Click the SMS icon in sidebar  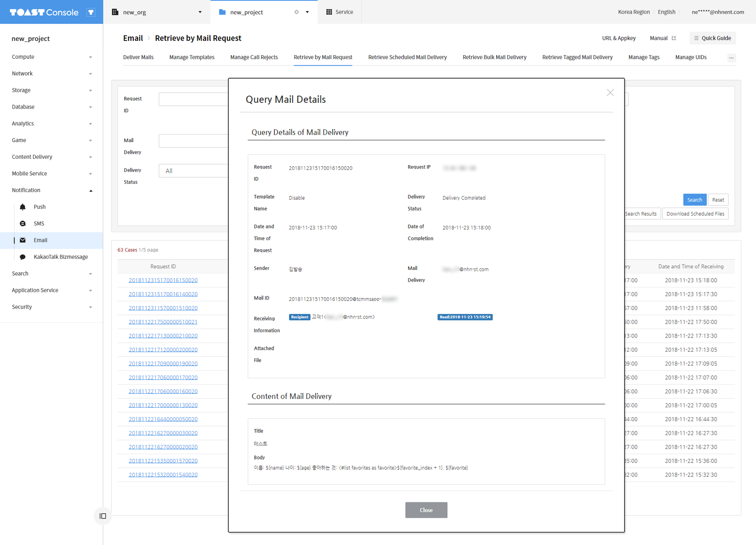[23, 224]
